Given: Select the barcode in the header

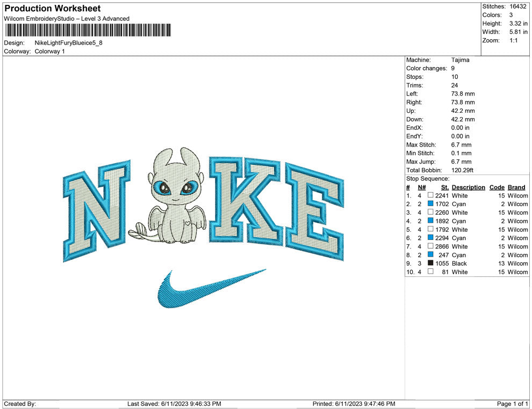Looking at the screenshot, I should [x=88, y=30].
